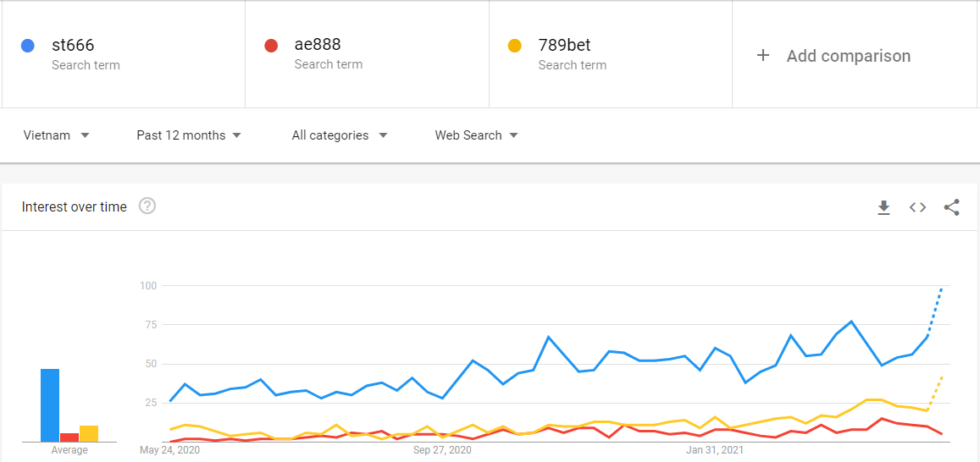This screenshot has width=980, height=462.
Task: Open the help icon beside Interest over time
Action: click(x=147, y=206)
